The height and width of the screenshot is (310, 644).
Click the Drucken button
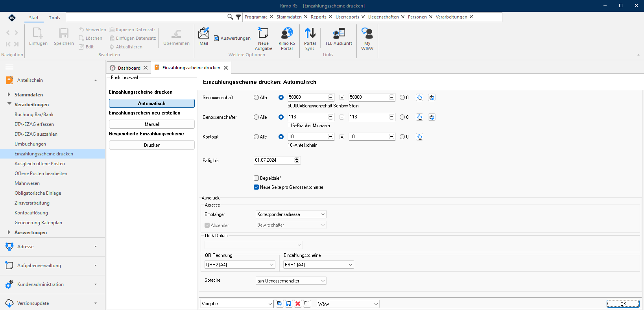[152, 145]
